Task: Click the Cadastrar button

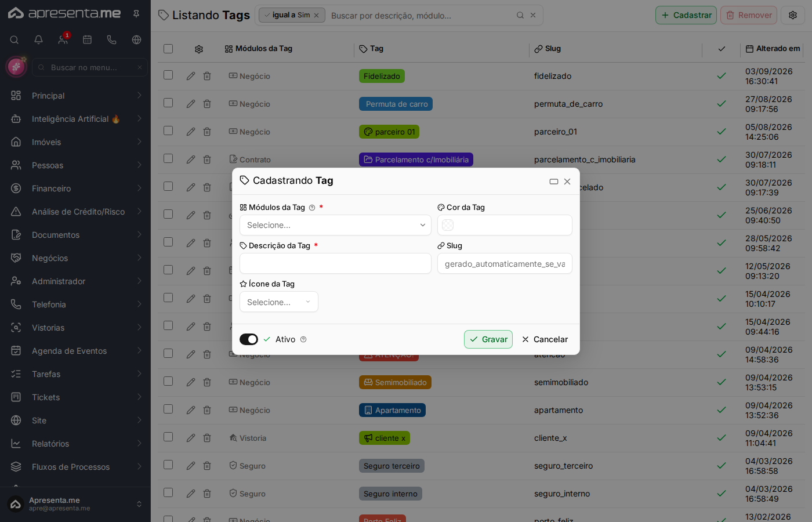Action: point(686,15)
